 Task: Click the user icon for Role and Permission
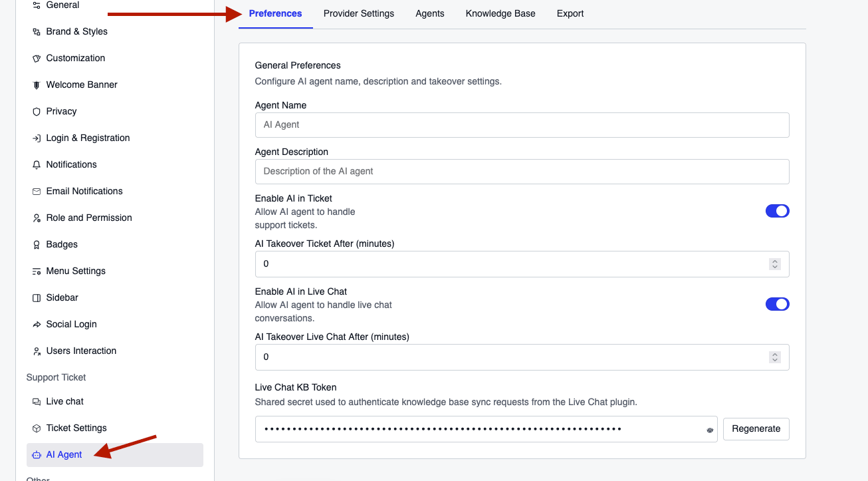tap(37, 218)
